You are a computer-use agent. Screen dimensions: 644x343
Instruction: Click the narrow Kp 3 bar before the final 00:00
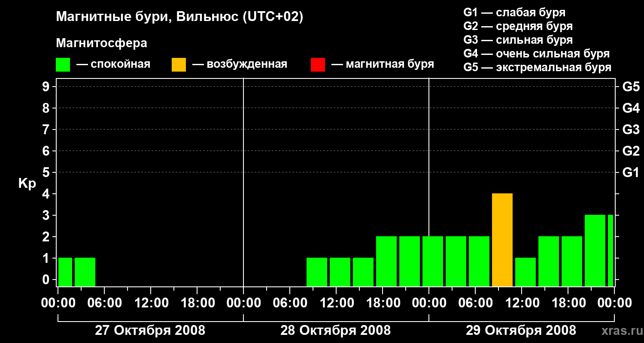coord(611,251)
